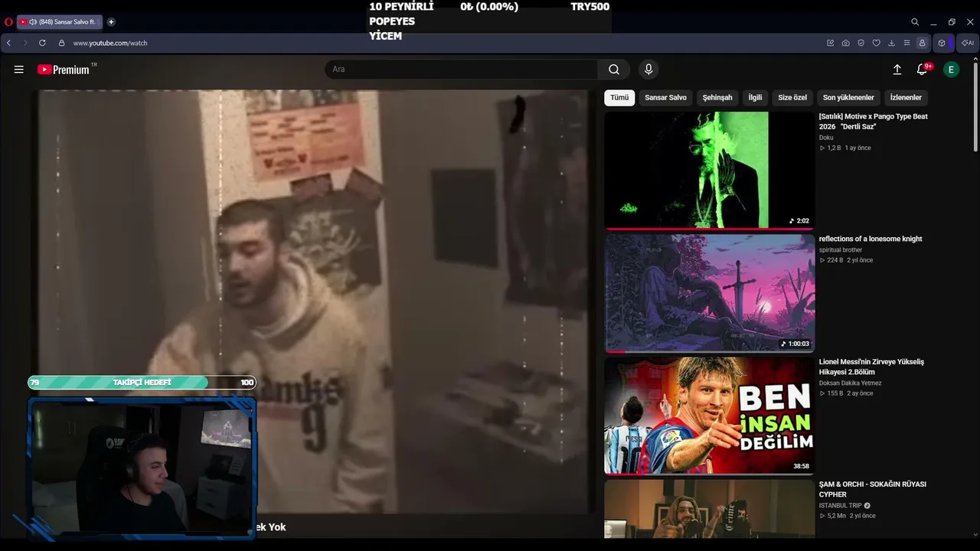The height and width of the screenshot is (551, 980).
Task: Select the 'İlgili' filter chip
Action: (755, 98)
